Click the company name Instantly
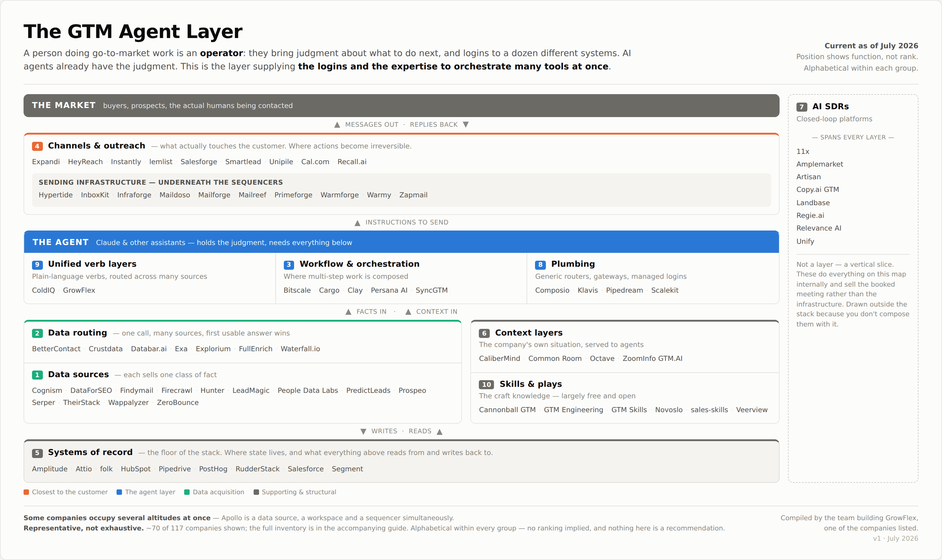 [126, 162]
